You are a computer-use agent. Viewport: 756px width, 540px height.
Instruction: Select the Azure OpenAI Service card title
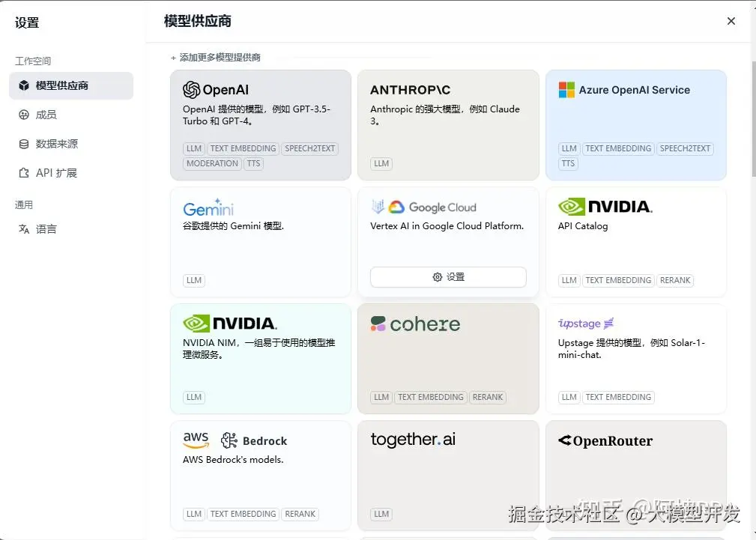634,90
